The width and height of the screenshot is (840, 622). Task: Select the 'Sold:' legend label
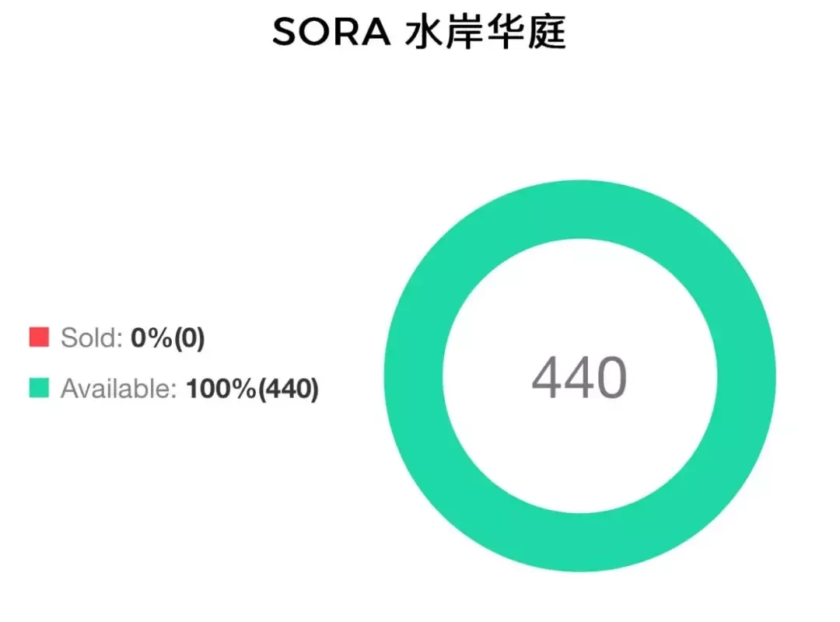(x=92, y=337)
